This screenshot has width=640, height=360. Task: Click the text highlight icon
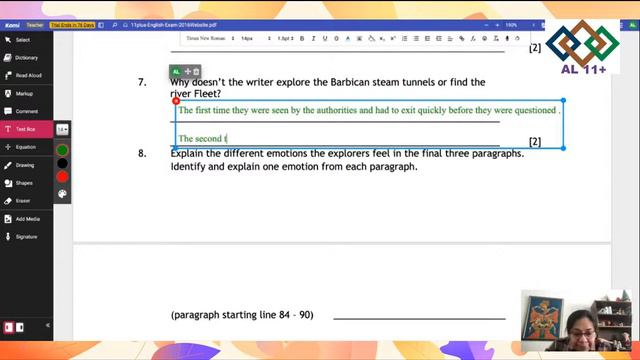pos(359,38)
